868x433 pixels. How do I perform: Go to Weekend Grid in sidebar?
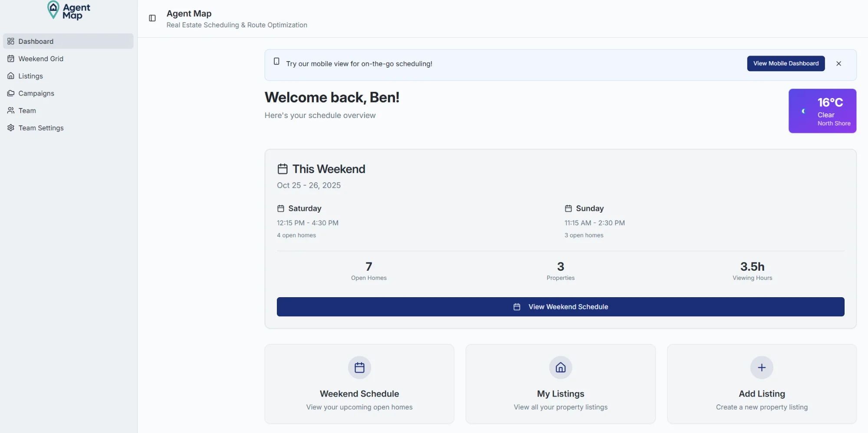[x=41, y=59]
